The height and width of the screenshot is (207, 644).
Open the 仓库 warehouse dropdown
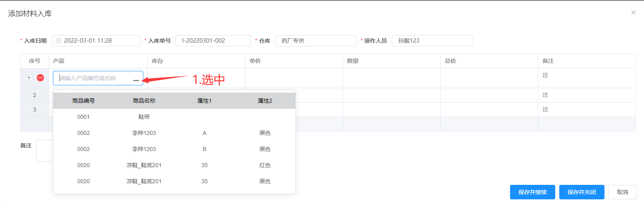(x=316, y=41)
